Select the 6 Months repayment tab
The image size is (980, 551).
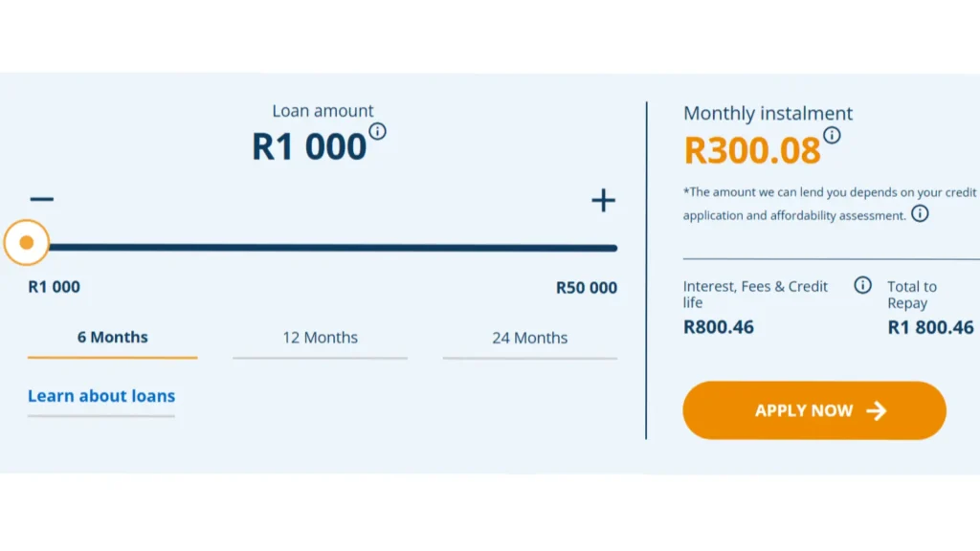pos(112,337)
